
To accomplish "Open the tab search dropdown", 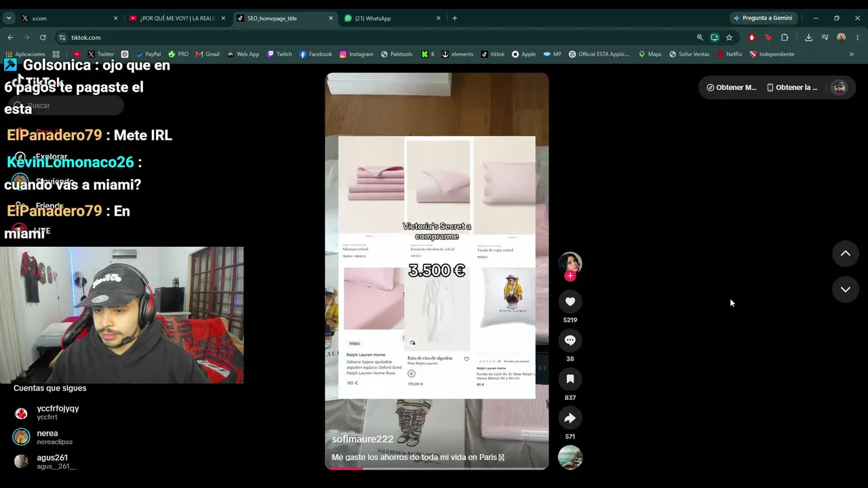I will 9,18.
